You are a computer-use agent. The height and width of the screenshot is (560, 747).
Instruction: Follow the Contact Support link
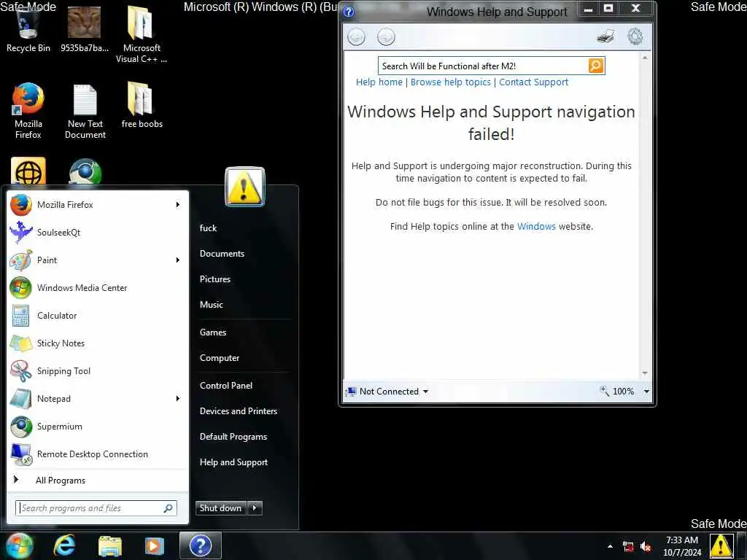533,82
